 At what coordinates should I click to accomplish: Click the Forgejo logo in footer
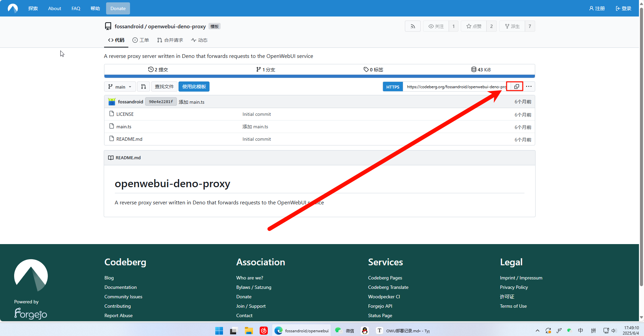(31, 313)
